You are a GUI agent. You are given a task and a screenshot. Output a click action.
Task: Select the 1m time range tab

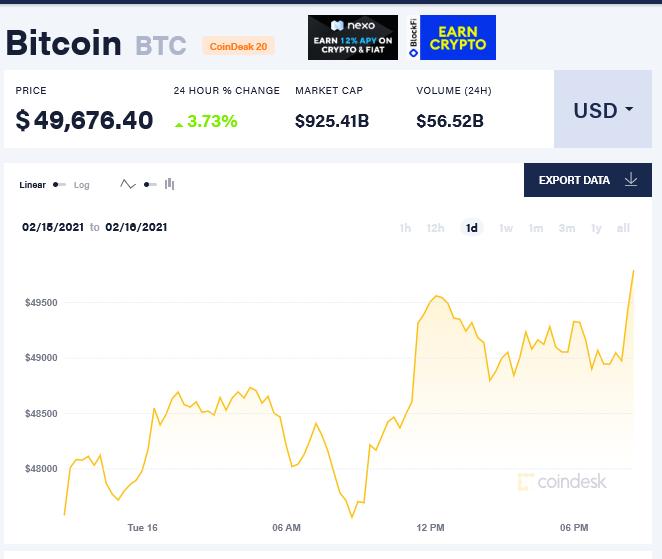536,228
